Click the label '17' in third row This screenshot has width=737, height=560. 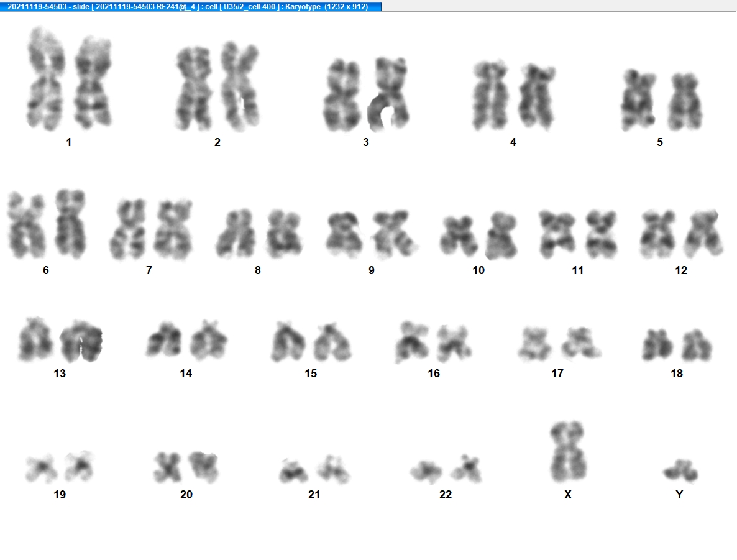(557, 374)
